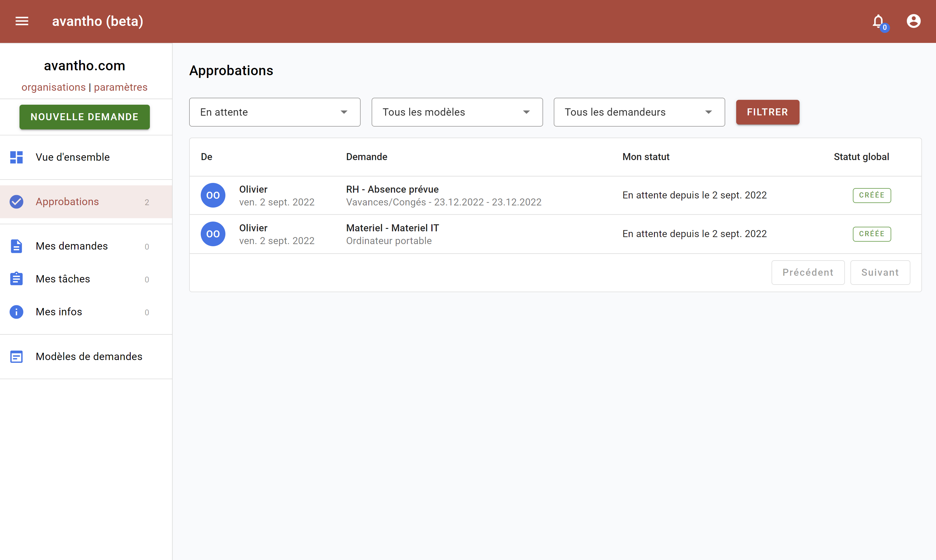Image resolution: width=936 pixels, height=560 pixels.
Task: Click Mon statut column header
Action: (x=646, y=157)
